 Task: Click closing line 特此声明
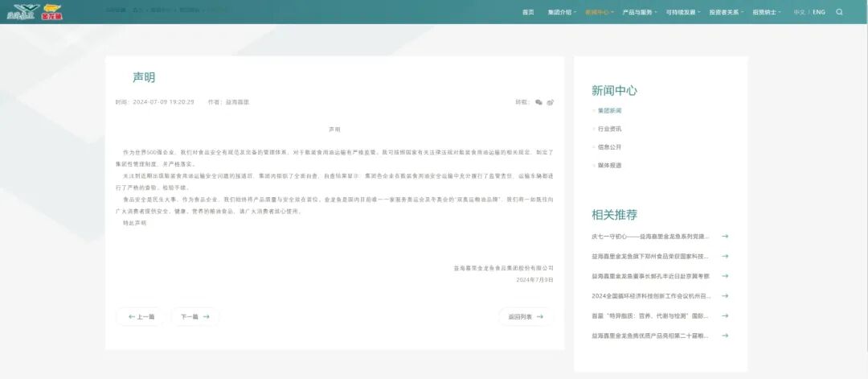(134, 223)
